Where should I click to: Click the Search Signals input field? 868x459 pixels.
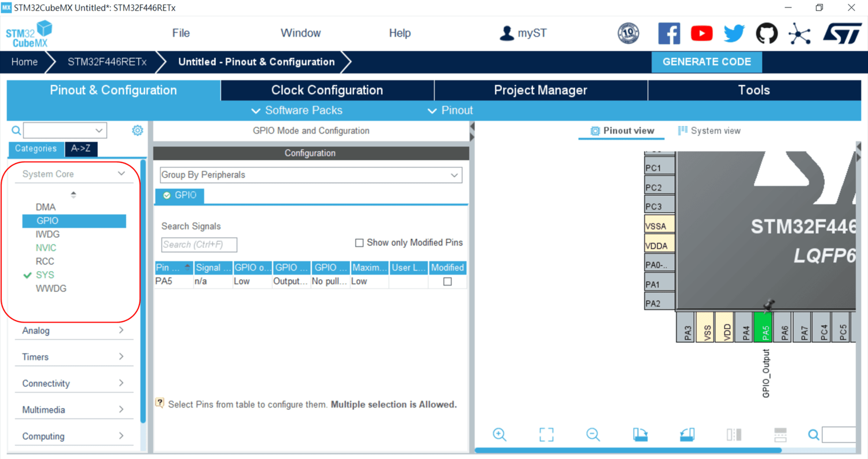[199, 245]
